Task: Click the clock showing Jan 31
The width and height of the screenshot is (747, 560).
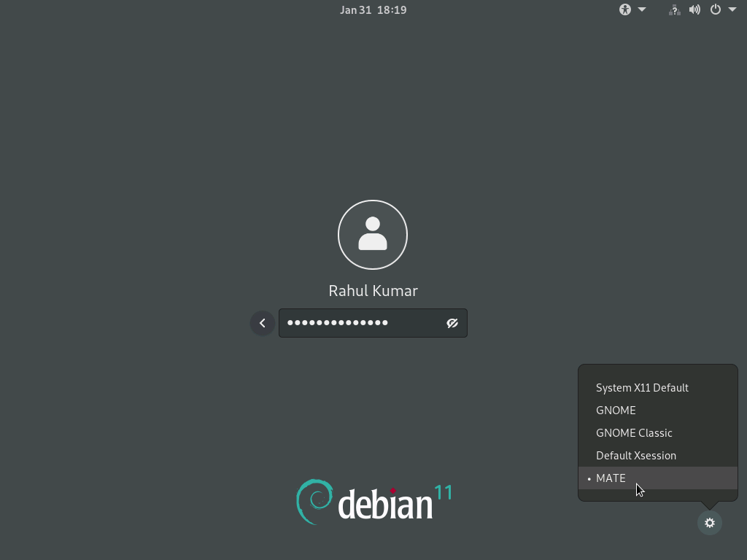Action: click(x=373, y=9)
